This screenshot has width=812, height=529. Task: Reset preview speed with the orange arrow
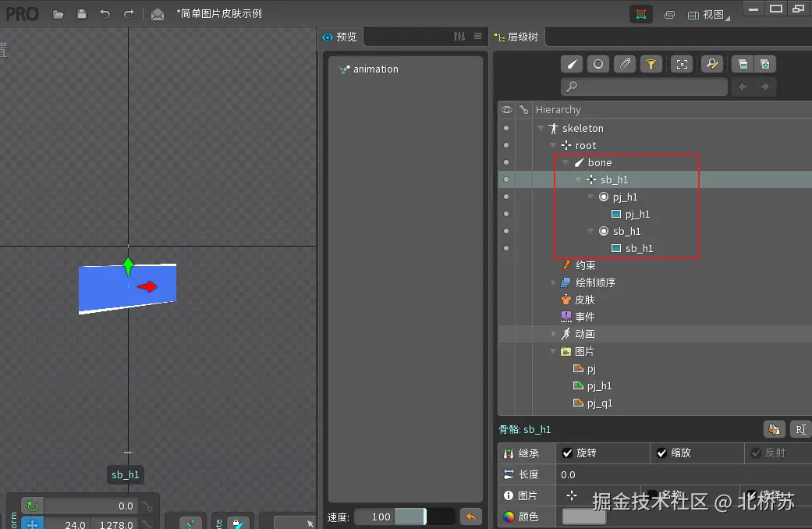click(x=471, y=517)
